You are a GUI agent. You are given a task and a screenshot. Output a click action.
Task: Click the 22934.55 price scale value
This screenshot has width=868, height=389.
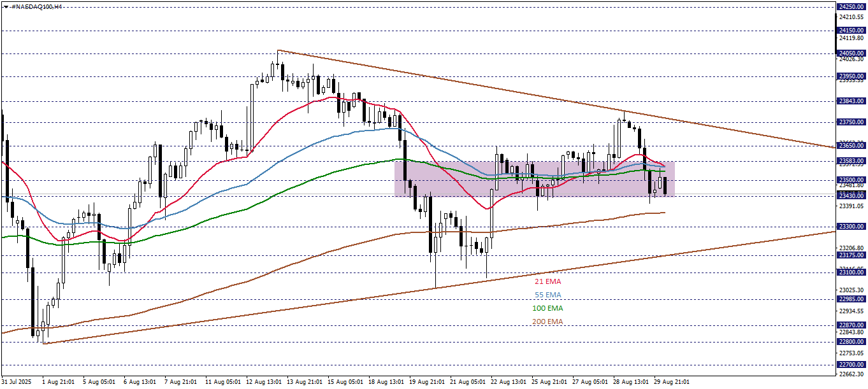pos(852,311)
